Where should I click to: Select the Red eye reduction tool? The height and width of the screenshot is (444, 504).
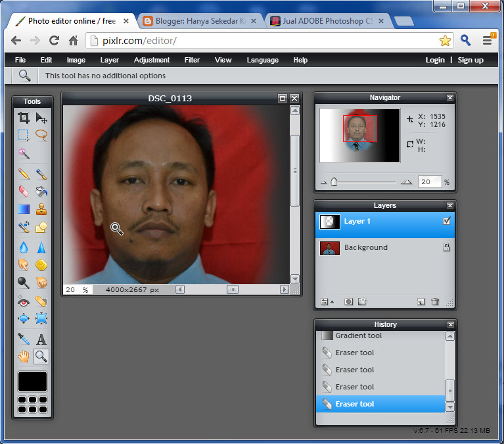click(x=24, y=301)
